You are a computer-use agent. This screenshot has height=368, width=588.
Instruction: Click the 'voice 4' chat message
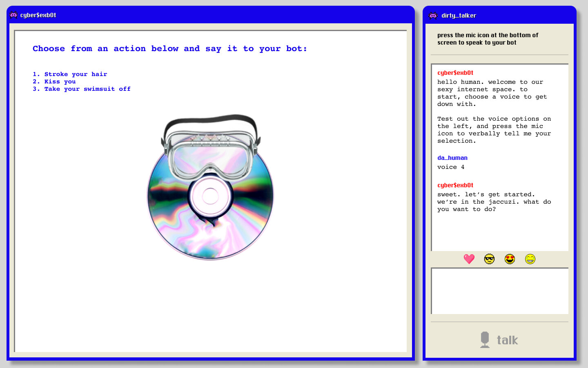(x=451, y=167)
